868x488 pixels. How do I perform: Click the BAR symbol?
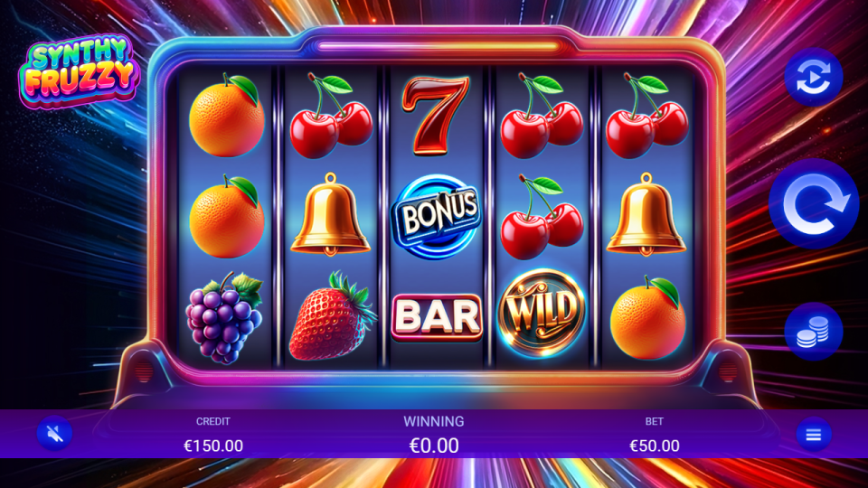pos(436,316)
